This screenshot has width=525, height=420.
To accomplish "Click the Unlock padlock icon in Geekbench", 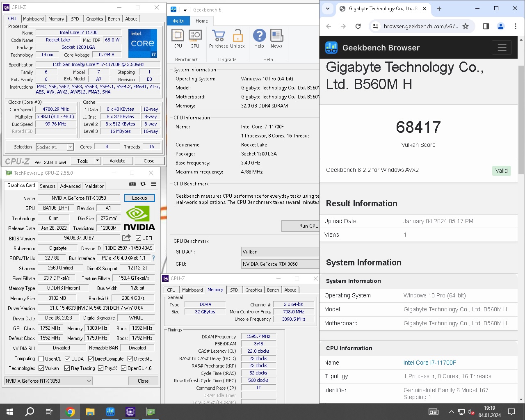I will click(x=237, y=36).
